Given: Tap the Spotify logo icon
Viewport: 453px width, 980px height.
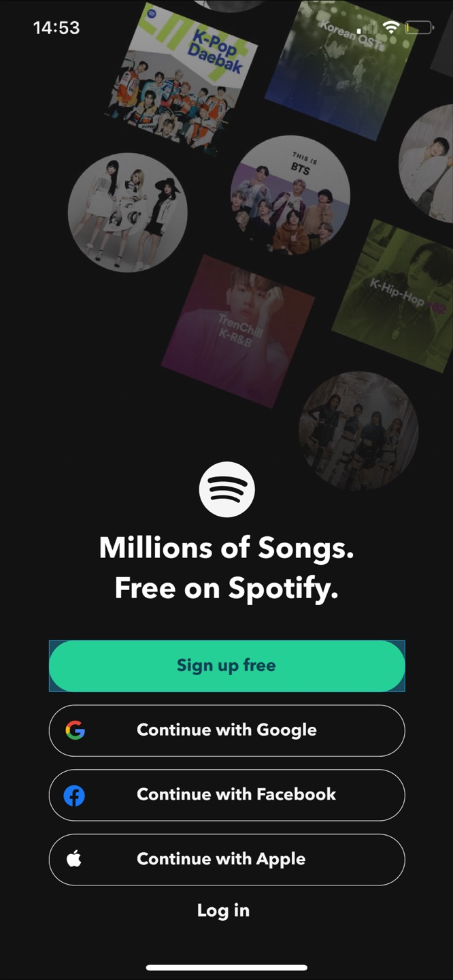Looking at the screenshot, I should [227, 489].
